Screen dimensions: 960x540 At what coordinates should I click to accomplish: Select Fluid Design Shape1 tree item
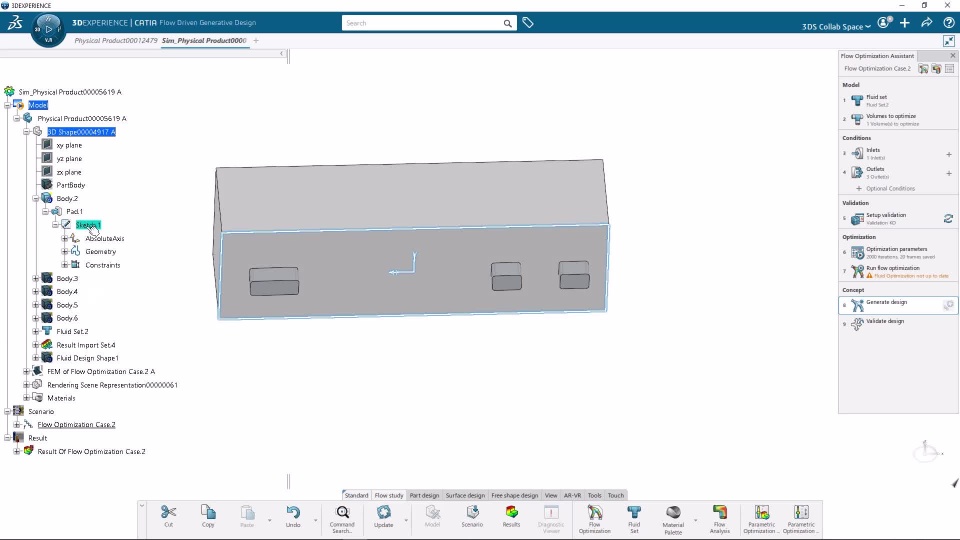click(88, 358)
